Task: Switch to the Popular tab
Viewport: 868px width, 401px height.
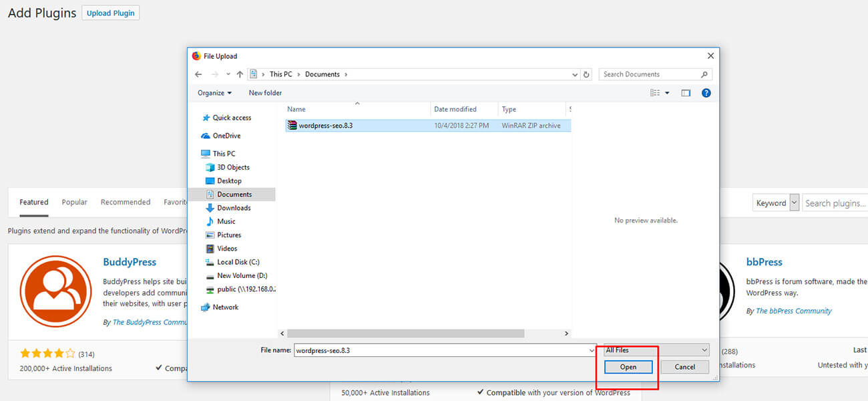Action: (x=75, y=202)
